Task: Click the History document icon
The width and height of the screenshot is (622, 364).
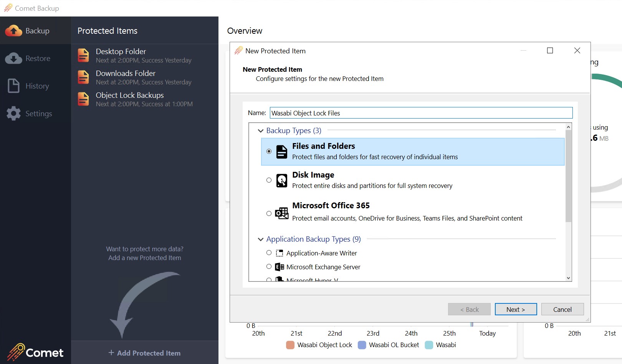Action: 13,86
